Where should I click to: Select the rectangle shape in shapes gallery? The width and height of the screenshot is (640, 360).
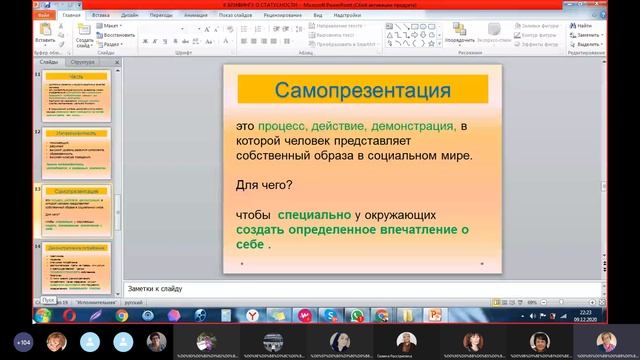click(x=415, y=27)
